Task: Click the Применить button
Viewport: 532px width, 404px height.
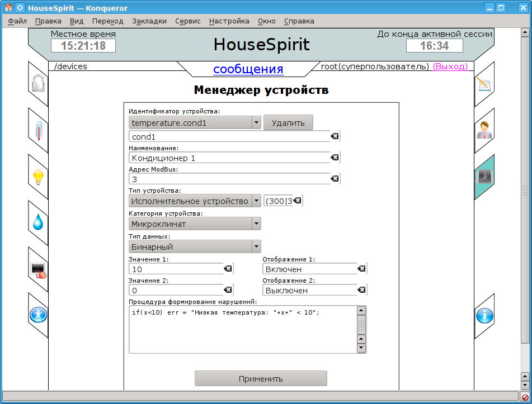Action: (x=261, y=378)
